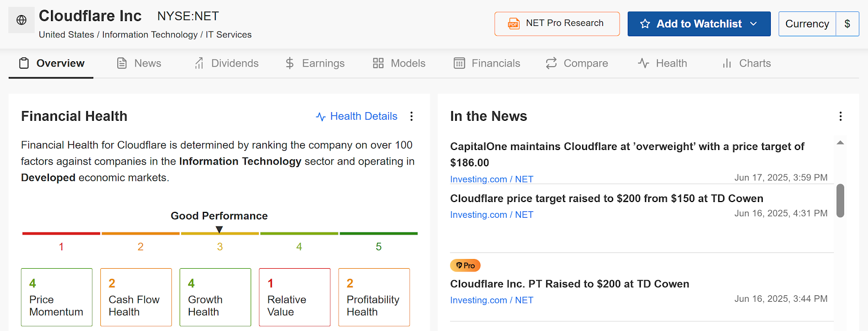
Task: Click the IT Services breadcrumb
Action: coord(228,35)
